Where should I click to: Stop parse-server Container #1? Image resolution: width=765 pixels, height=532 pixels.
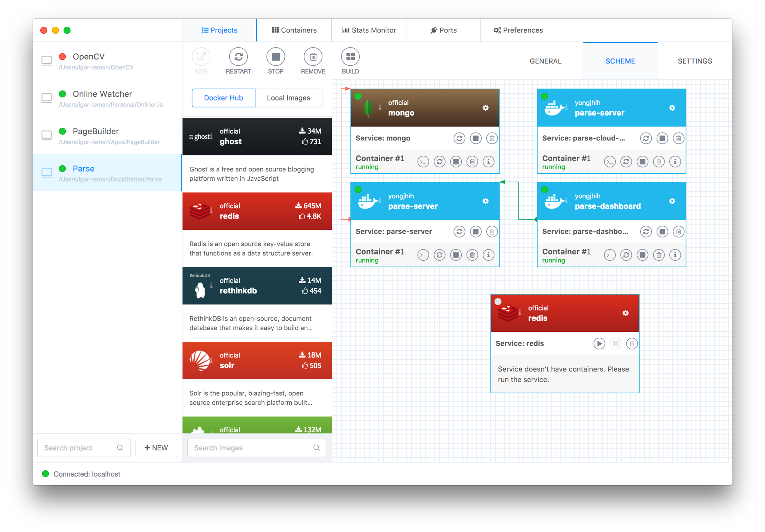[456, 255]
